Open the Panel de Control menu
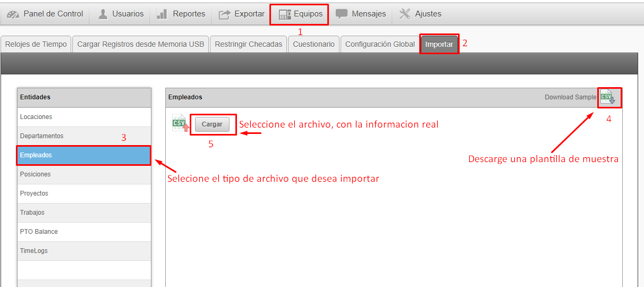644x287 pixels. pos(45,14)
